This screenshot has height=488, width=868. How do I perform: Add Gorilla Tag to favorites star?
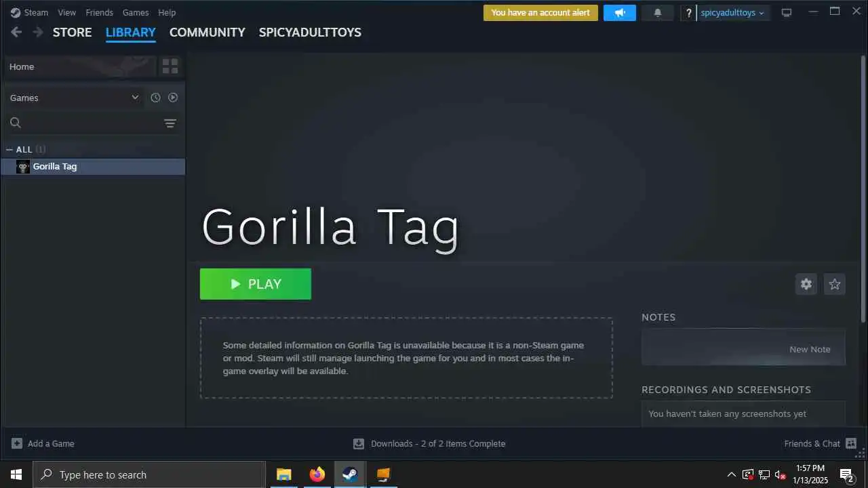click(x=835, y=284)
